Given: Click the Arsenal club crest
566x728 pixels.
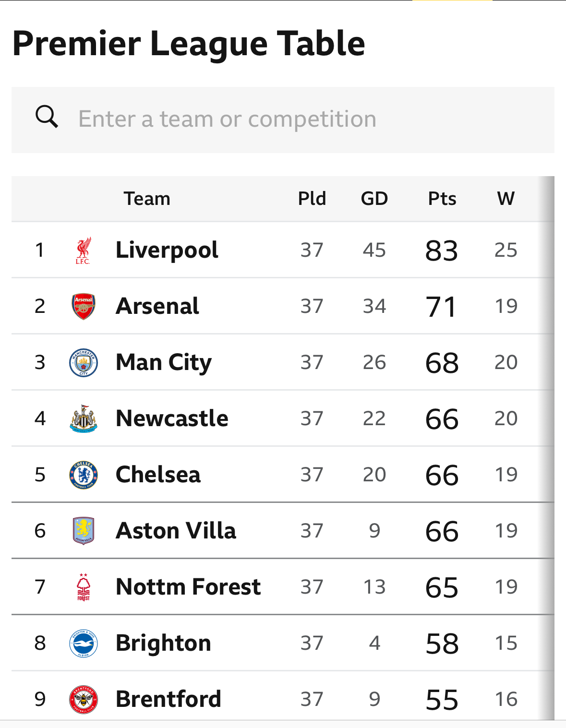Looking at the screenshot, I should pyautogui.click(x=84, y=307).
